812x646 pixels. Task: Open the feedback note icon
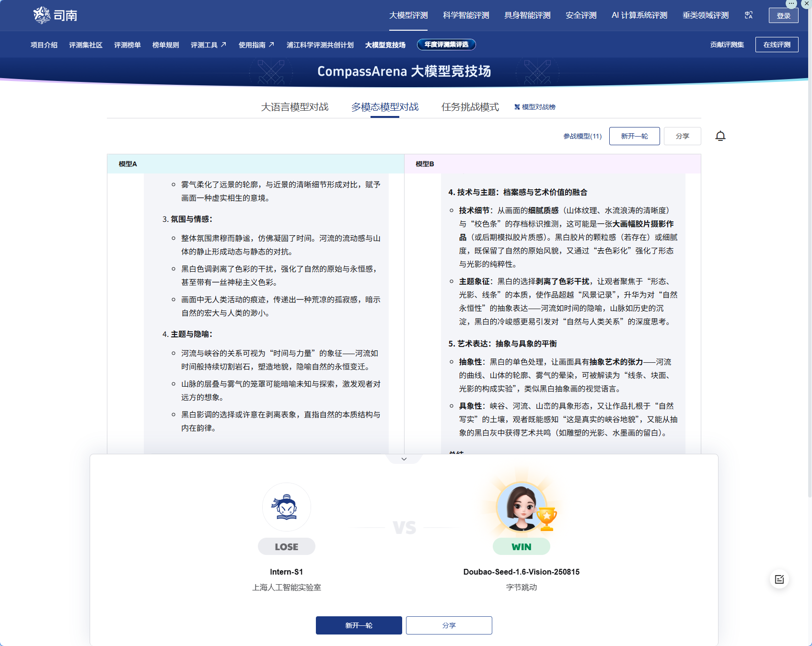pyautogui.click(x=779, y=579)
